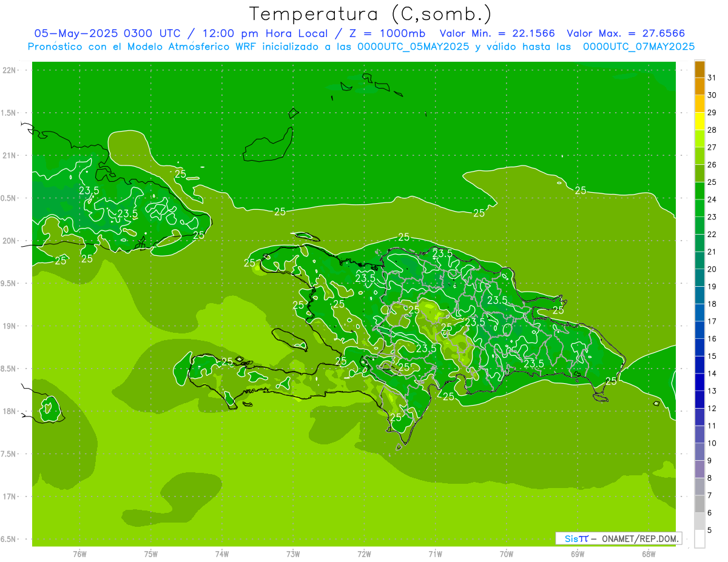Pick the lime legend swatch between 27 and 28
The width and height of the screenshot is (728, 562).
pos(699,139)
